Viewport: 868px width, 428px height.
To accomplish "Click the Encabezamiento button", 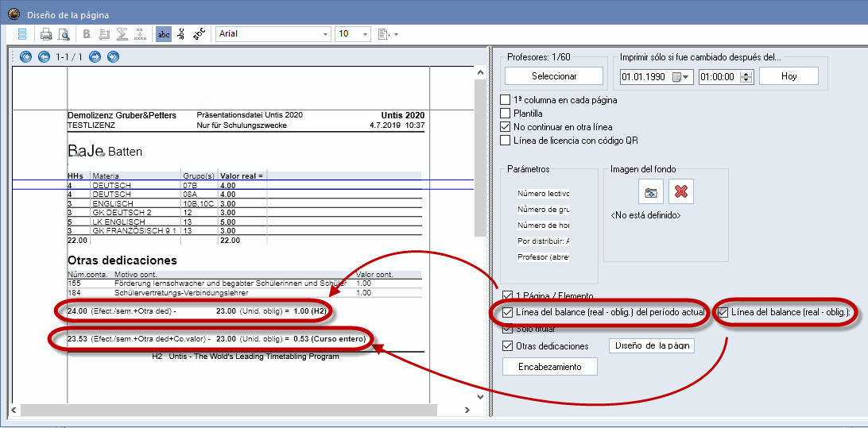I will 550,367.
